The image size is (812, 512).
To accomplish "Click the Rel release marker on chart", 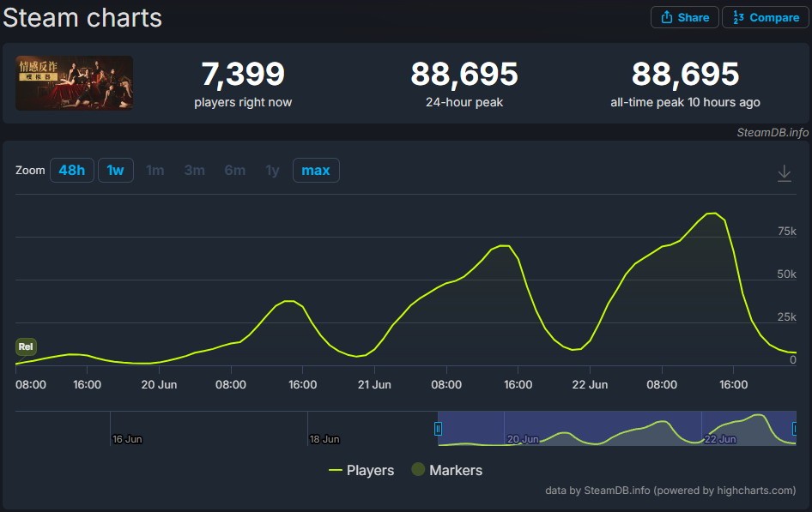I will [x=26, y=347].
